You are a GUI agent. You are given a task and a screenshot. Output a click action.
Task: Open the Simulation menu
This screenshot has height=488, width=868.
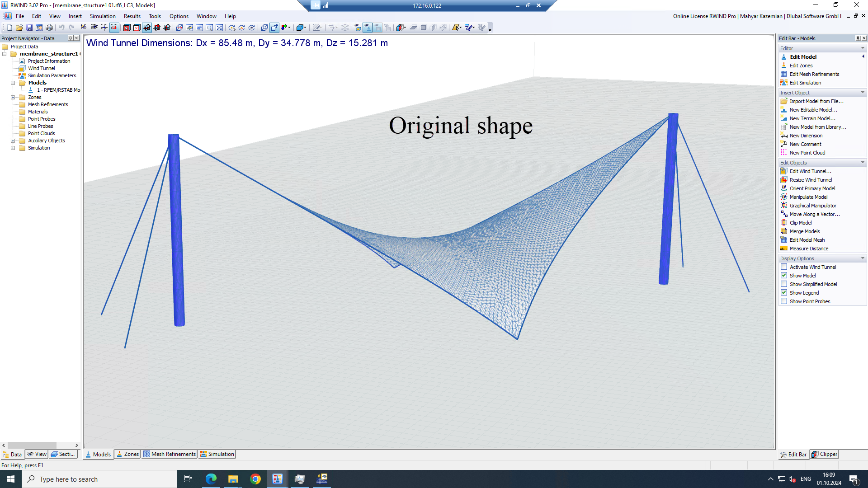tap(103, 16)
